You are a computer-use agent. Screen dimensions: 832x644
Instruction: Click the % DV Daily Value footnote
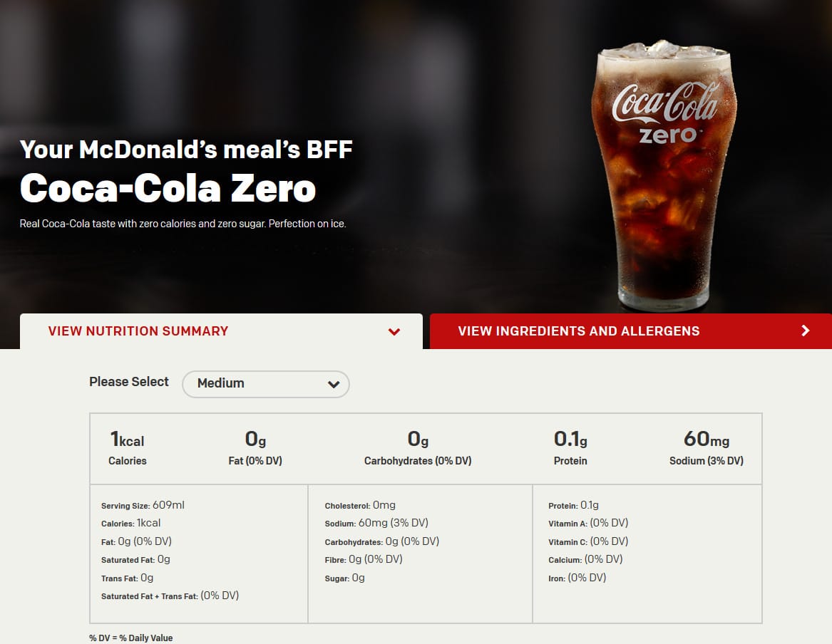[x=130, y=638]
